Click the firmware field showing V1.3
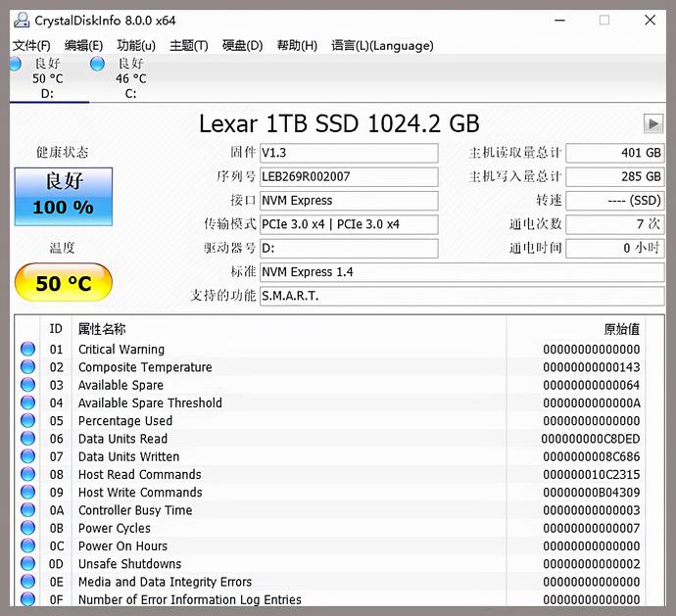This screenshot has width=676, height=616. 349,153
